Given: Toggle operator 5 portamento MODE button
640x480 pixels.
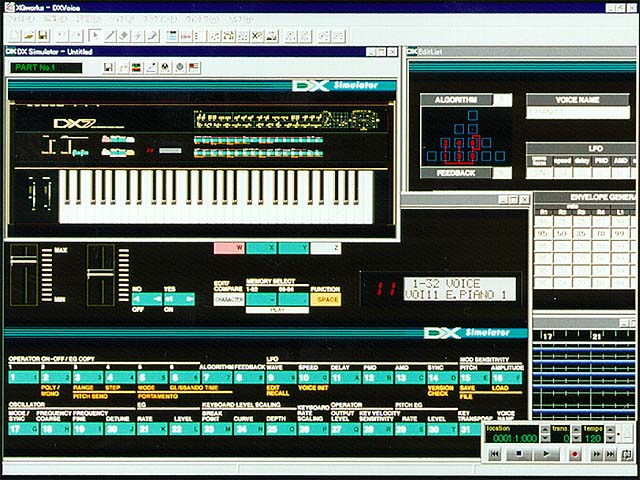Looking at the screenshot, I should point(152,377).
